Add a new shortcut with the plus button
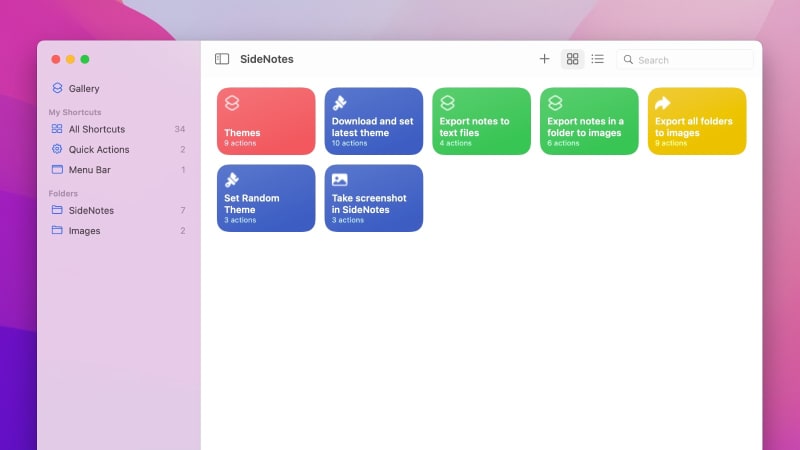 544,59
